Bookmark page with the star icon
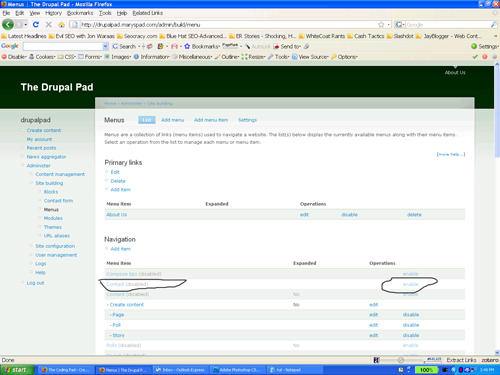The width and height of the screenshot is (500, 375). (381, 25)
